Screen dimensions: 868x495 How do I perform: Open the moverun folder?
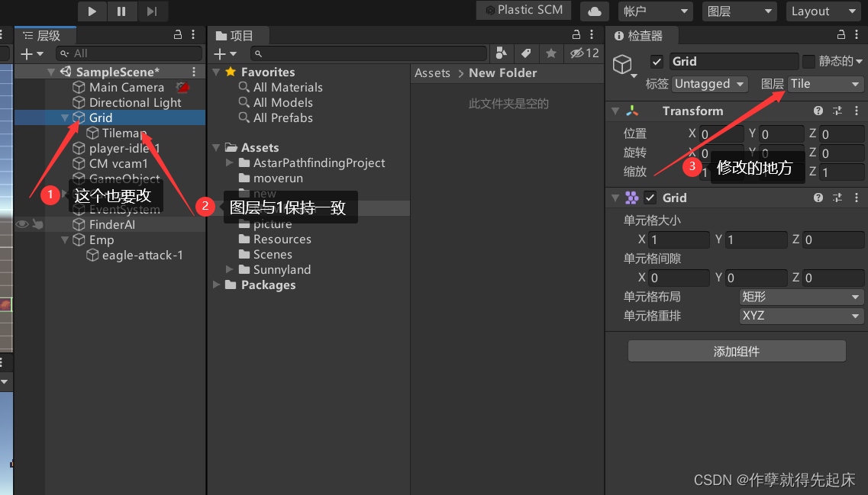pyautogui.click(x=278, y=178)
